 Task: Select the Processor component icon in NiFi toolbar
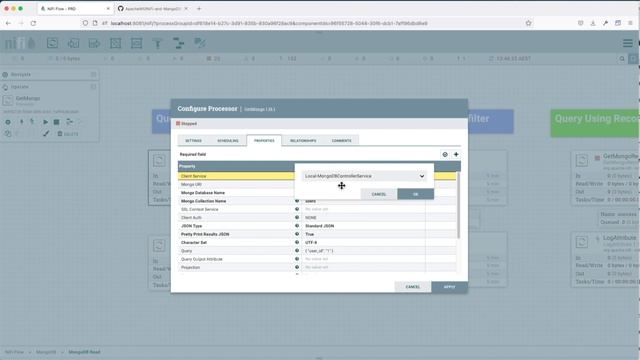tap(52, 43)
